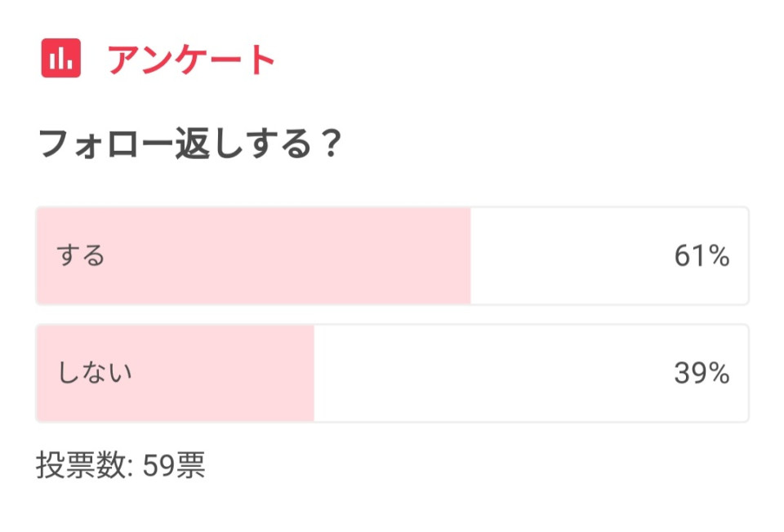Screen dimensions: 784x532
Task: Click the word フォロー in the question
Action: point(105,146)
